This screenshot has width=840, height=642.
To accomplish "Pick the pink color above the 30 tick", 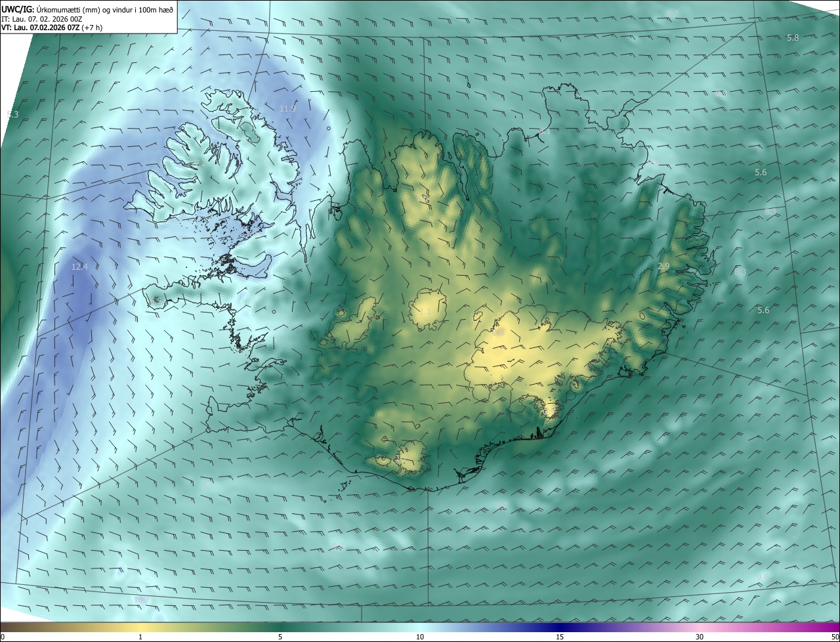I will point(700,628).
